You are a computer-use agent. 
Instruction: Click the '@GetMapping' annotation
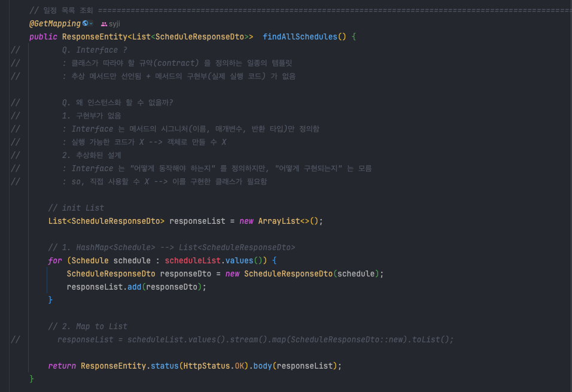(x=54, y=24)
